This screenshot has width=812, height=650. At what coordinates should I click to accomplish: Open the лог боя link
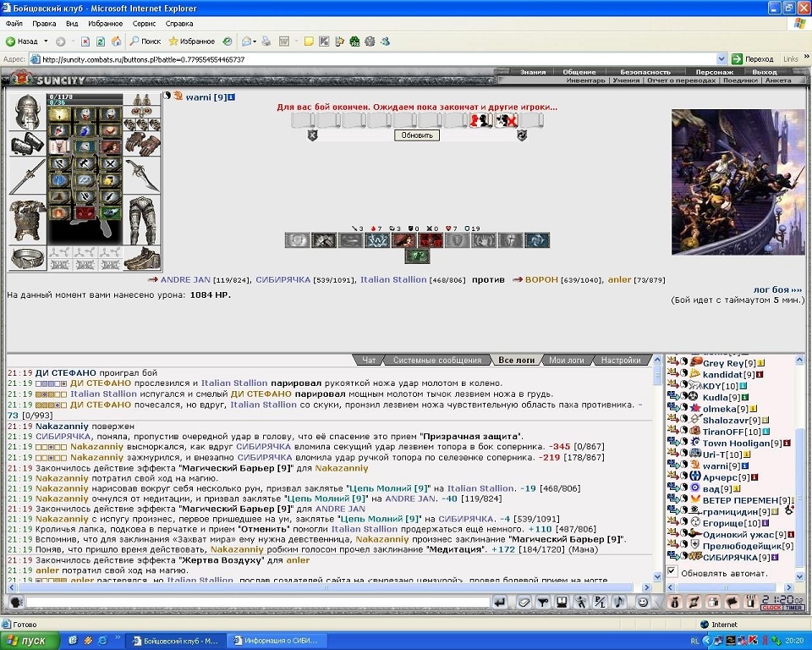777,289
